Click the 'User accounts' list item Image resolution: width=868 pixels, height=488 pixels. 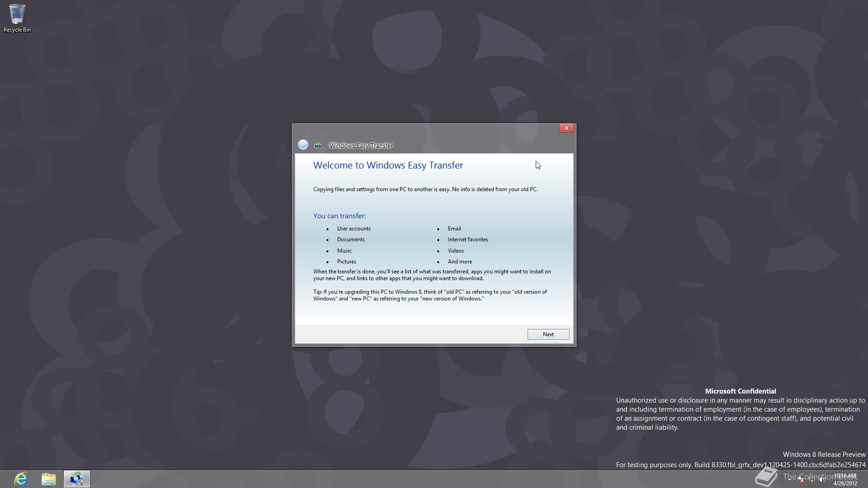pyautogui.click(x=354, y=229)
